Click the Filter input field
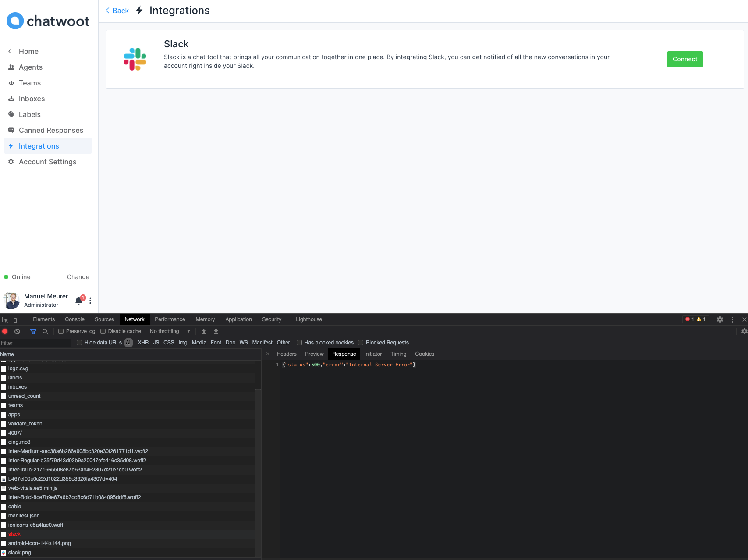This screenshot has width=748, height=560. 35,343
